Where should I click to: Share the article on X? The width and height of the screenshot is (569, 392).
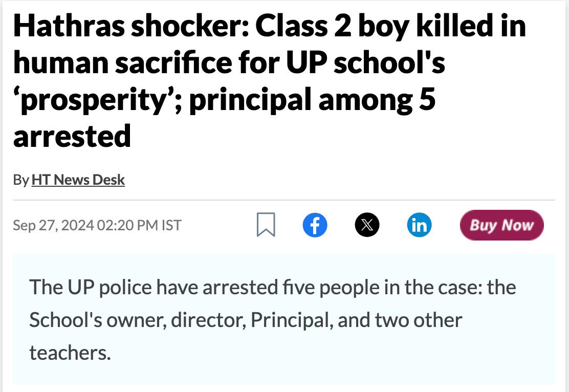point(367,225)
